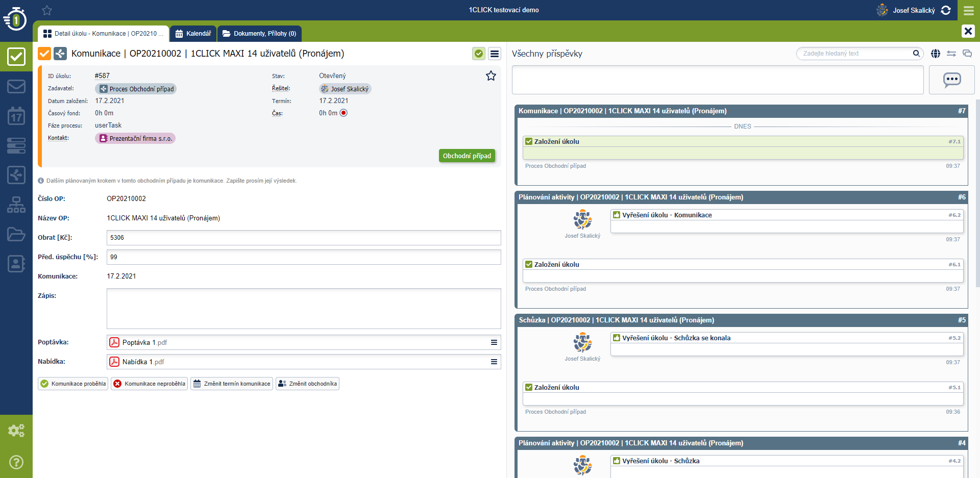
Task: Open Nabídka 1.pdf file
Action: (x=143, y=362)
